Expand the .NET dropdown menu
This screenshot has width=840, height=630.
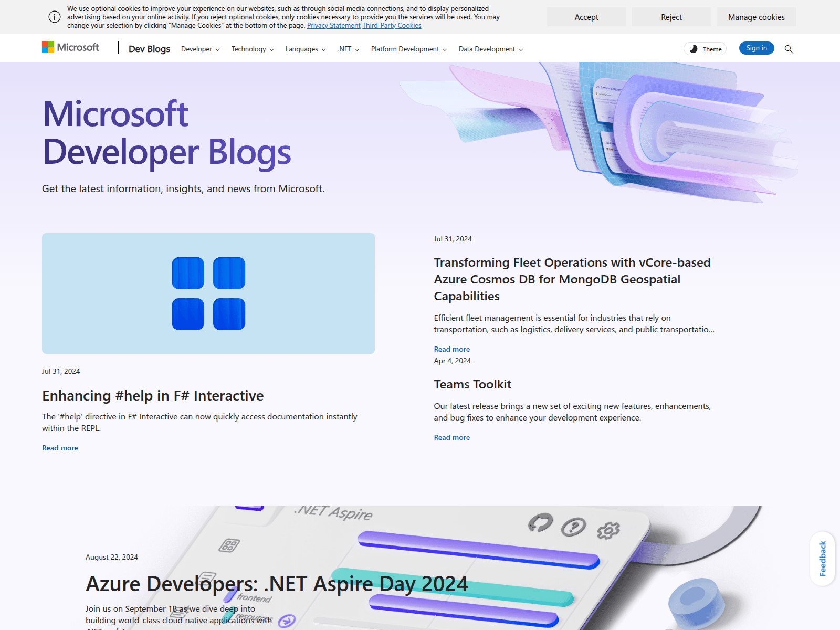(x=349, y=49)
